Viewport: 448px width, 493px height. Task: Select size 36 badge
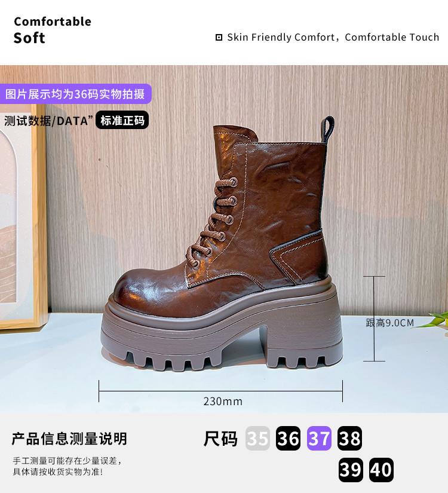pos(289,438)
